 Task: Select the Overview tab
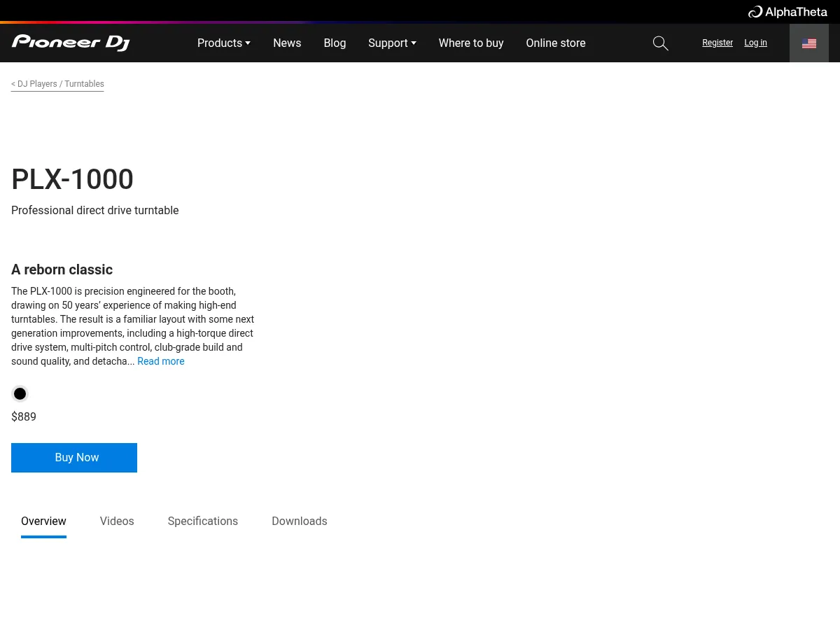pyautogui.click(x=43, y=521)
